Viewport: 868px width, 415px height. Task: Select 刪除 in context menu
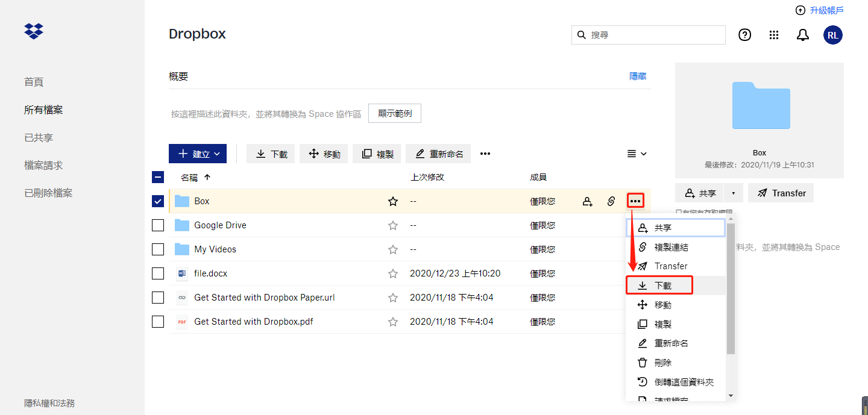pos(676,363)
